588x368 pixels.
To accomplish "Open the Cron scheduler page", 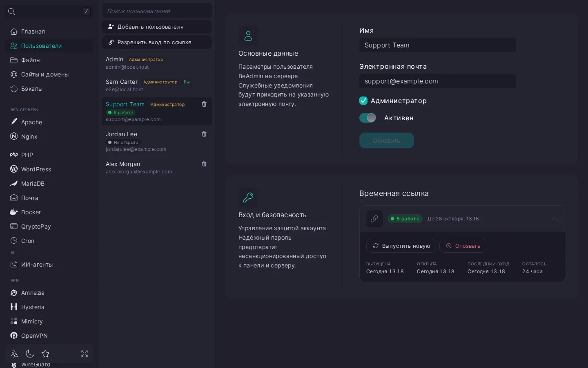I will pos(49,241).
